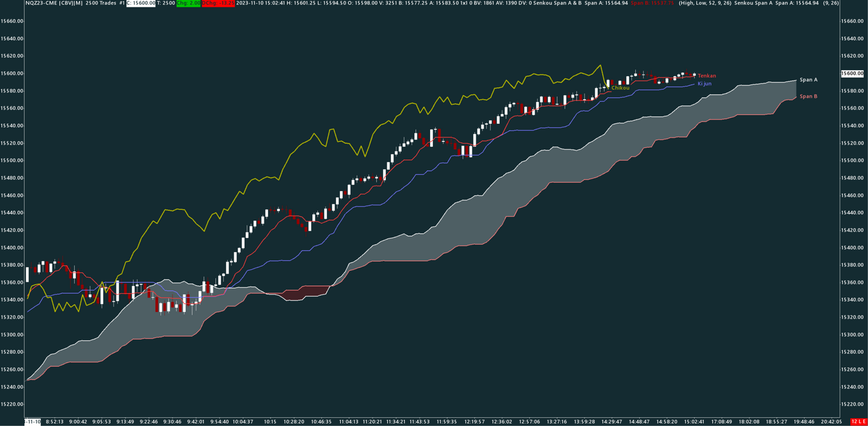This screenshot has height=426, width=868.
Task: Click the red DChg value box
Action: [218, 4]
